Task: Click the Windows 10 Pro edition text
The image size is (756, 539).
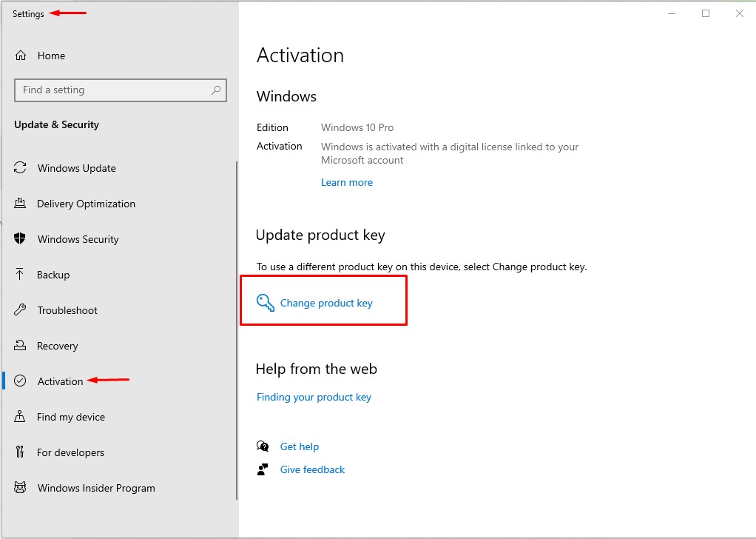Action: point(357,127)
